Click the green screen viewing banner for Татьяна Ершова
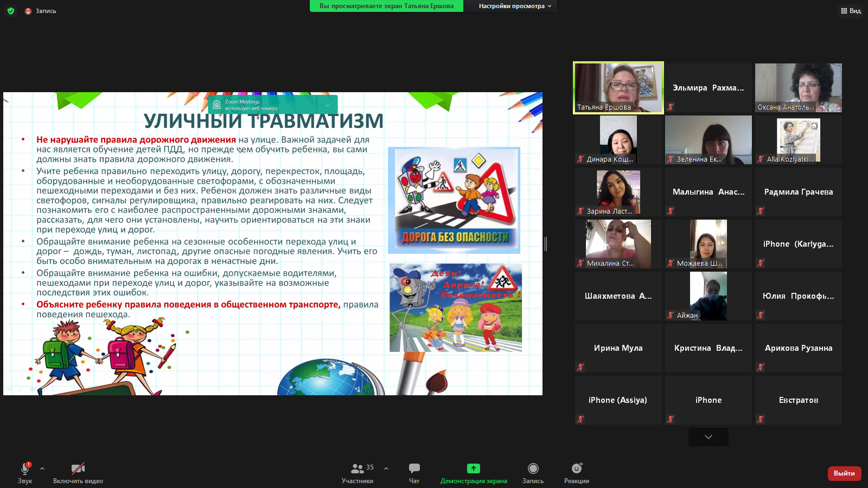Screen dimensions: 868x488 pyautogui.click(x=386, y=6)
